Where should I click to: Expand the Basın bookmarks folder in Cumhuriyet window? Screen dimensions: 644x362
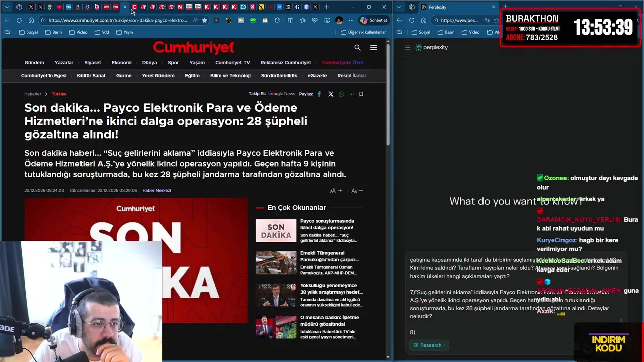pos(53,32)
